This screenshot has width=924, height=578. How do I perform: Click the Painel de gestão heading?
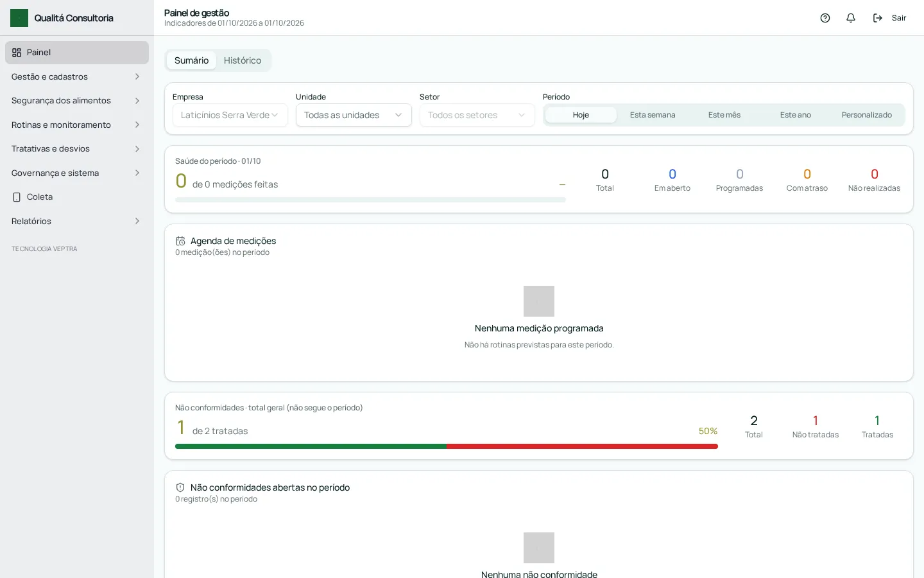pos(196,13)
